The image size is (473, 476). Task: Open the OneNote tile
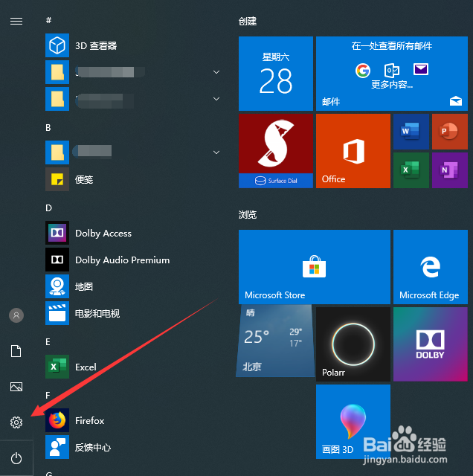pyautogui.click(x=450, y=170)
